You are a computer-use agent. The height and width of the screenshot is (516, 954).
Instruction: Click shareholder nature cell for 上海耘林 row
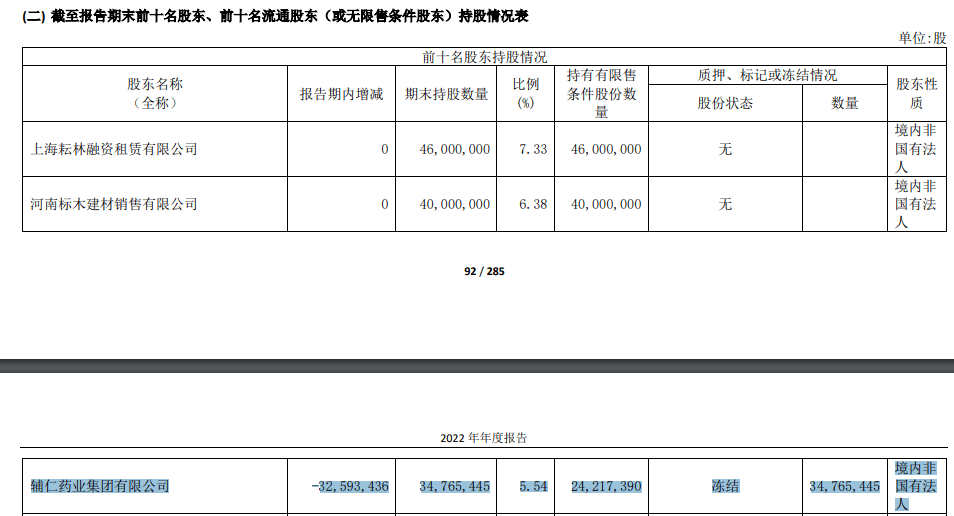coord(916,149)
